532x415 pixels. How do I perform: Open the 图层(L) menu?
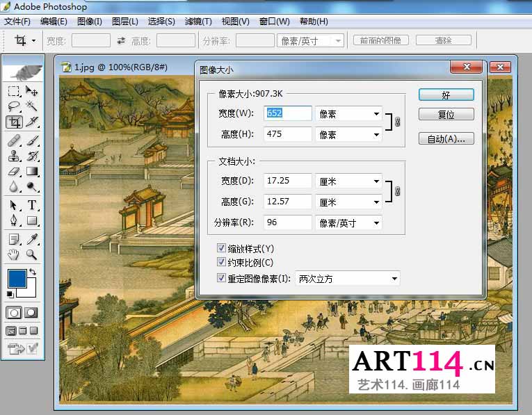(x=125, y=22)
